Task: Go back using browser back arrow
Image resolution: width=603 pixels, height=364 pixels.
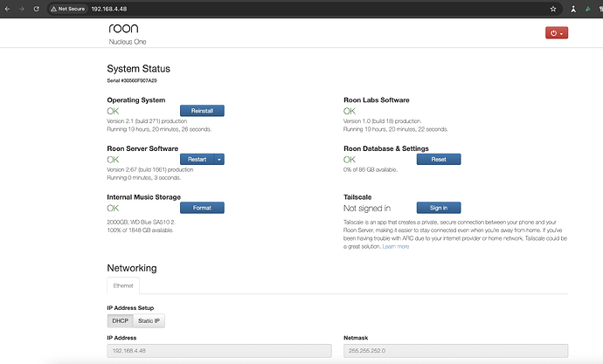Action: (7, 9)
